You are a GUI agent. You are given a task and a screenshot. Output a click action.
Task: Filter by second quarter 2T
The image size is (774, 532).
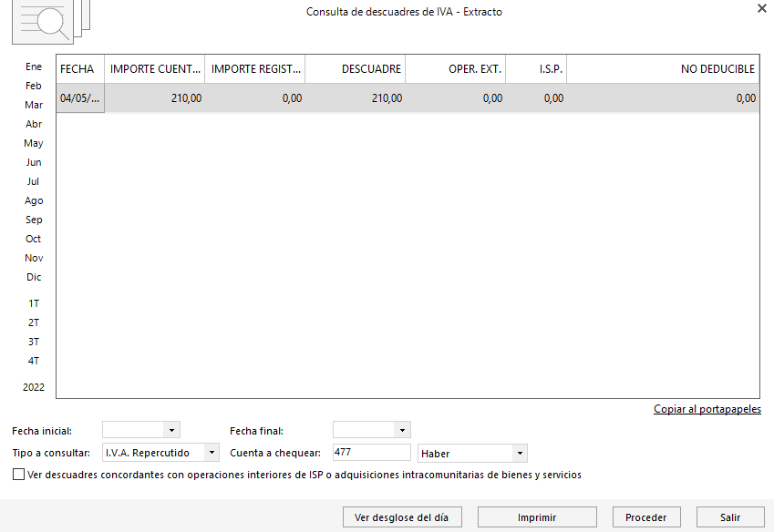click(33, 323)
